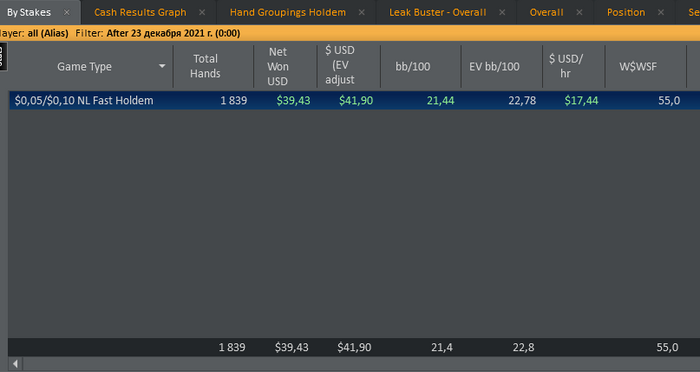The image size is (700, 372).
Task: Switch to Hand Groupings Holdem tab
Action: (288, 13)
